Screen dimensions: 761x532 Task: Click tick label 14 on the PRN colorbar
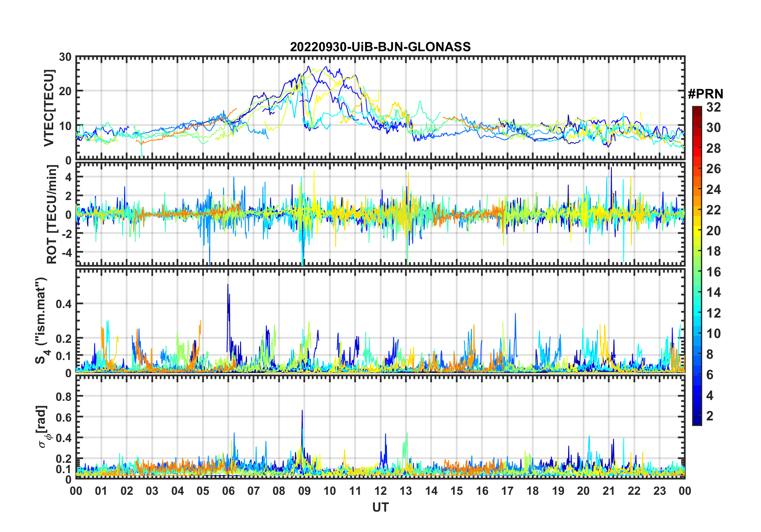click(713, 292)
